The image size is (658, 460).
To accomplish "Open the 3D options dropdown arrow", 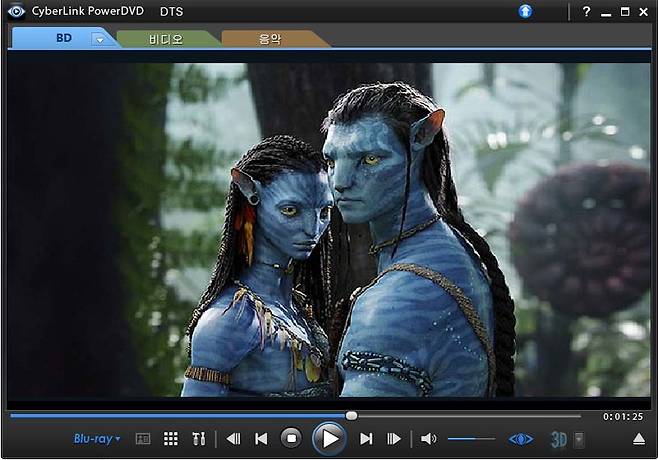I will coord(578,439).
